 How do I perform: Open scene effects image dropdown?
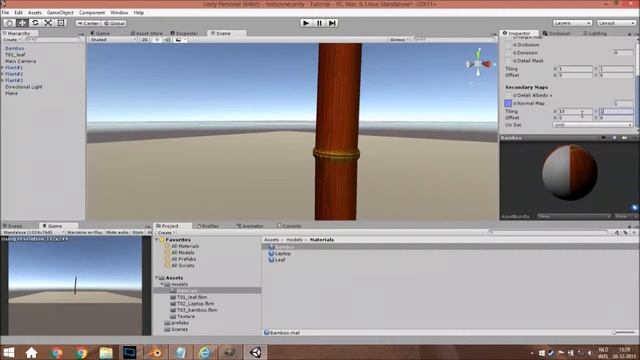[180, 40]
